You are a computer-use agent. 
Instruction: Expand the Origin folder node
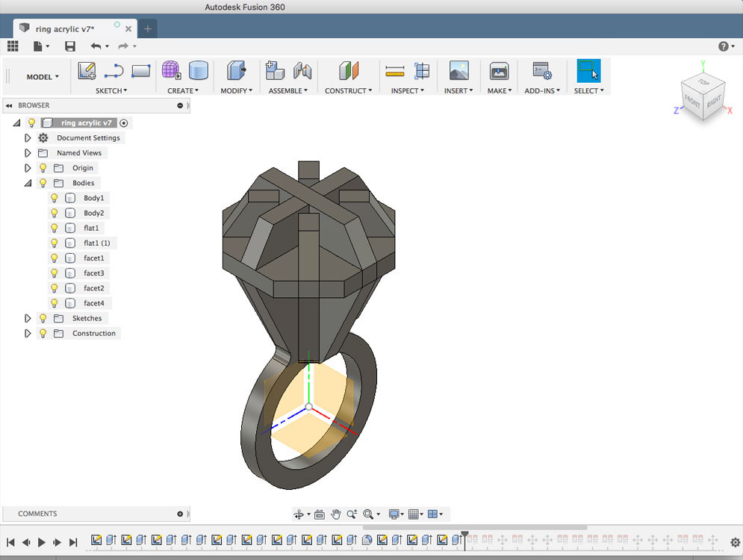[28, 168]
